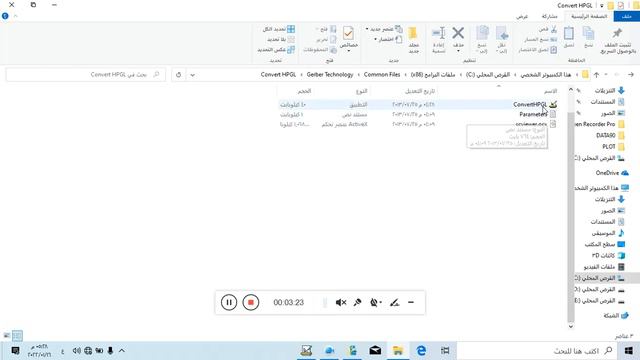Open DATA90 folder in navigation pane
Viewport: 640px width, 360px height.
610,135
